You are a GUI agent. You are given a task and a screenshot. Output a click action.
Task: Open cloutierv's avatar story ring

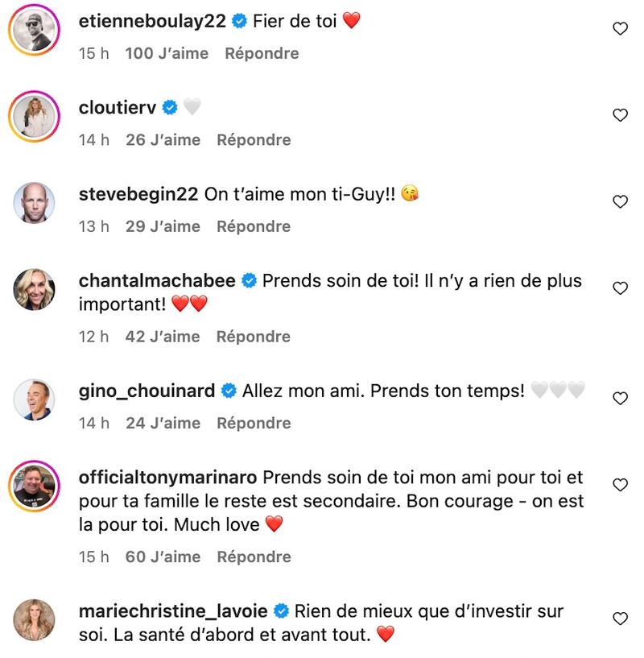(x=34, y=116)
